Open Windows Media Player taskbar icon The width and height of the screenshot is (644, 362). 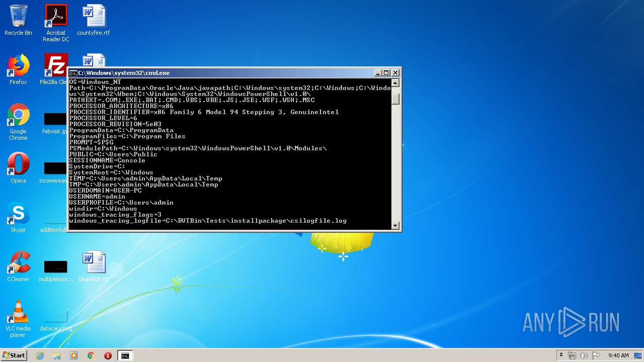74,355
